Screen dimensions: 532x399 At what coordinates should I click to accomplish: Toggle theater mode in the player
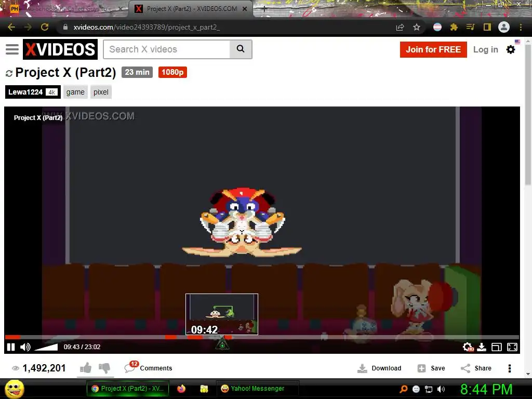pos(497,347)
